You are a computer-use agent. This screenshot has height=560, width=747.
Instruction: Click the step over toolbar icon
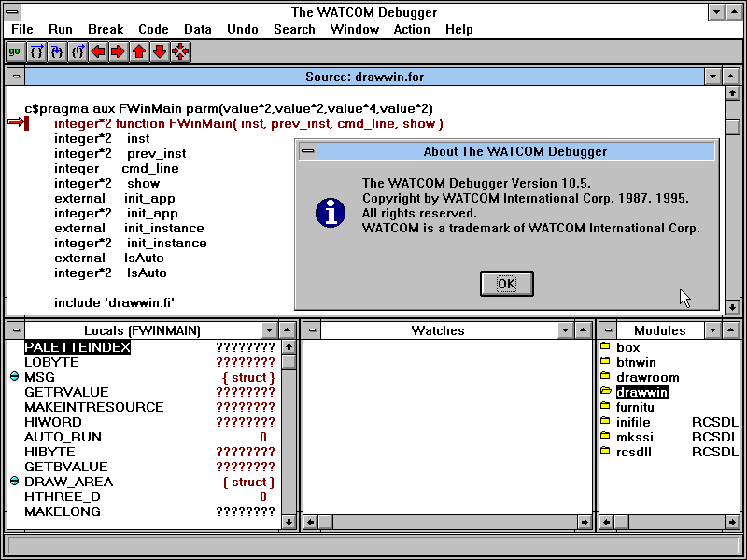(x=36, y=51)
